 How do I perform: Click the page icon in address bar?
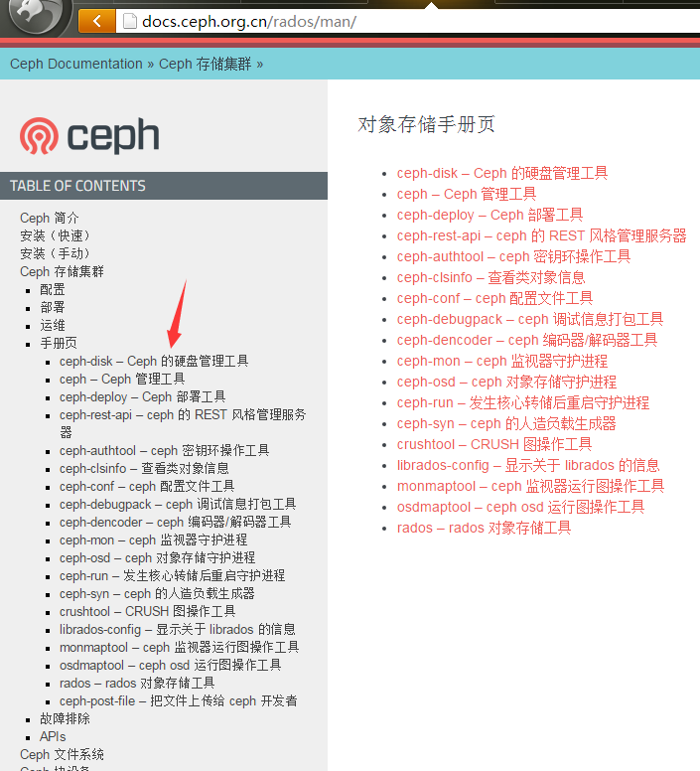click(127, 21)
